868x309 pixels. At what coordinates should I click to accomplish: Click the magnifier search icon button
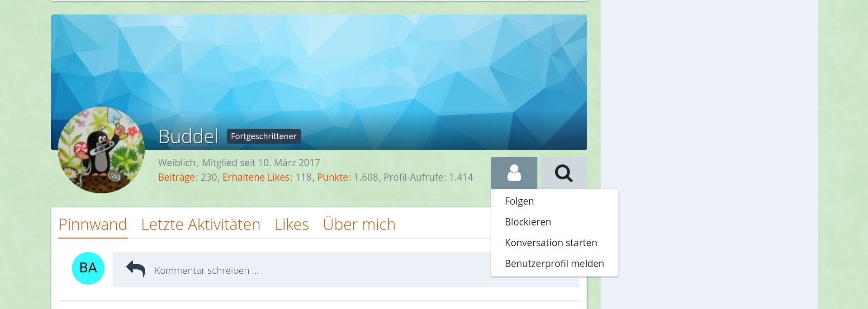click(x=564, y=173)
